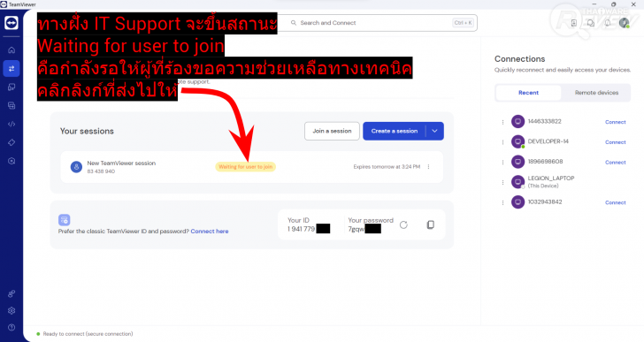Open the notifications bell icon
This screenshot has height=342, width=644.
click(608, 23)
